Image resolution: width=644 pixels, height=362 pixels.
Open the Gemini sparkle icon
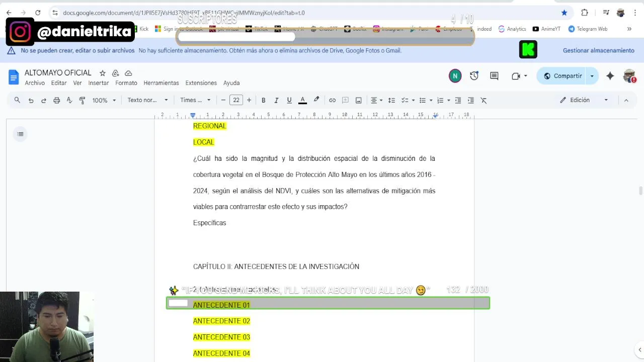(x=610, y=76)
